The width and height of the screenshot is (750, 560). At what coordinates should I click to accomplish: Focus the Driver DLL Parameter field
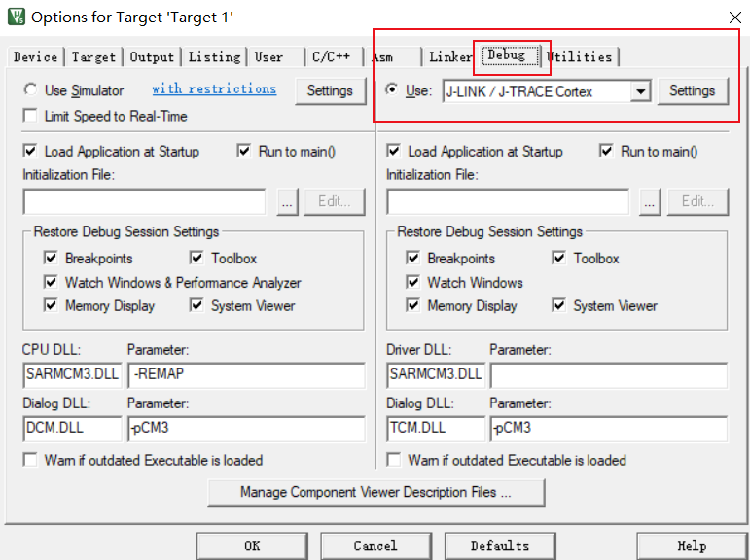tap(609, 374)
